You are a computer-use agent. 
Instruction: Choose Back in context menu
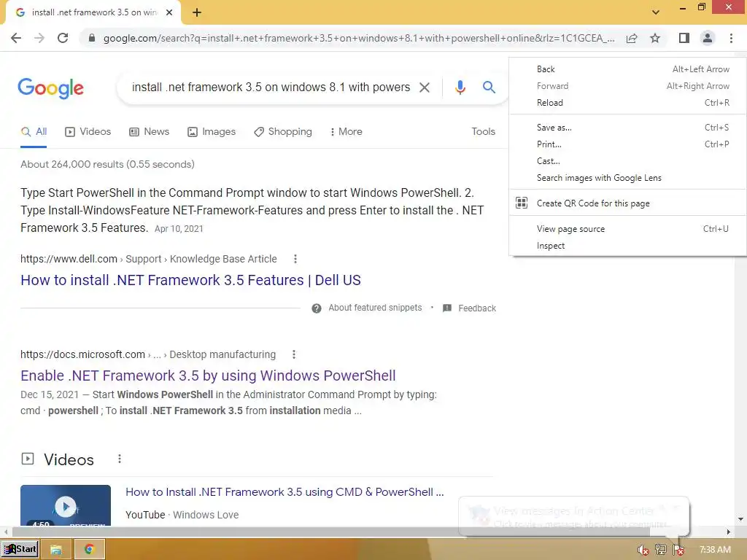pyautogui.click(x=627, y=69)
